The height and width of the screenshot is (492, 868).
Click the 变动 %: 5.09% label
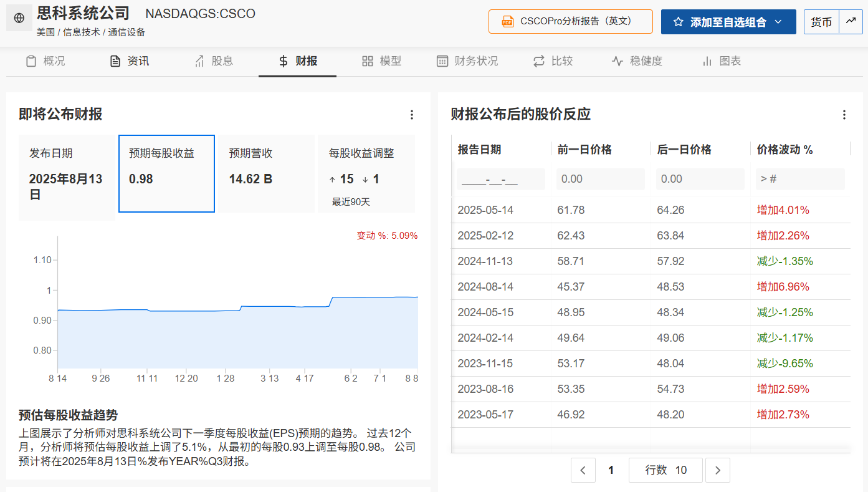coord(387,236)
